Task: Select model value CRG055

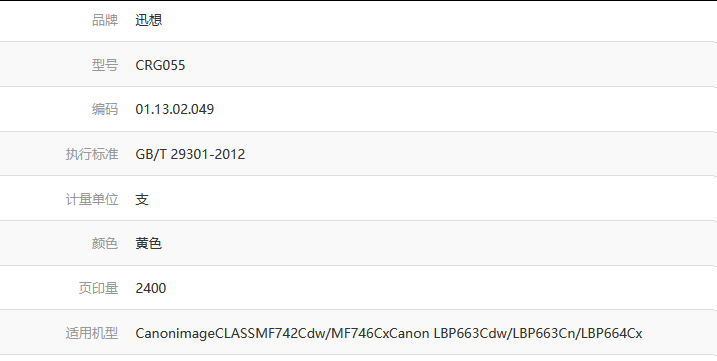Action: pos(160,65)
